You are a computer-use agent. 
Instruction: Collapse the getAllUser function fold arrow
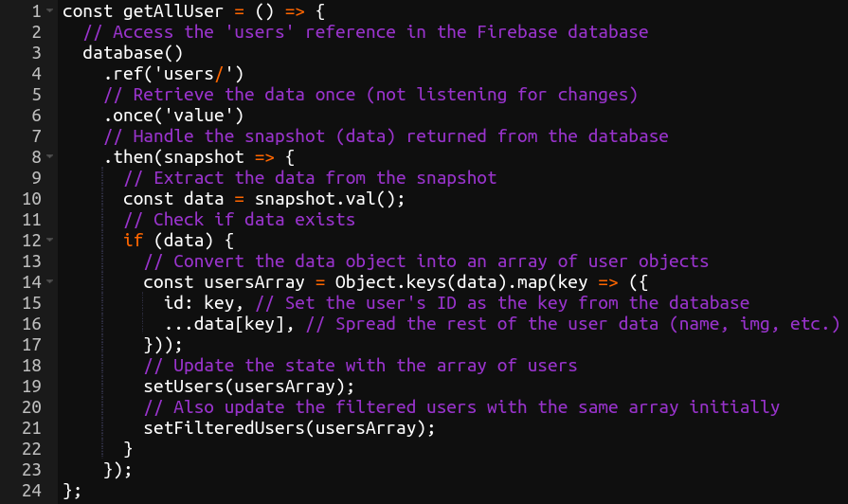click(x=49, y=11)
